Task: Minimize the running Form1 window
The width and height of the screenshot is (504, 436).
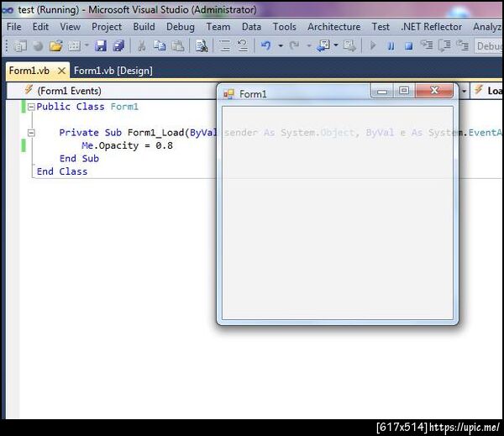Action: (x=382, y=91)
